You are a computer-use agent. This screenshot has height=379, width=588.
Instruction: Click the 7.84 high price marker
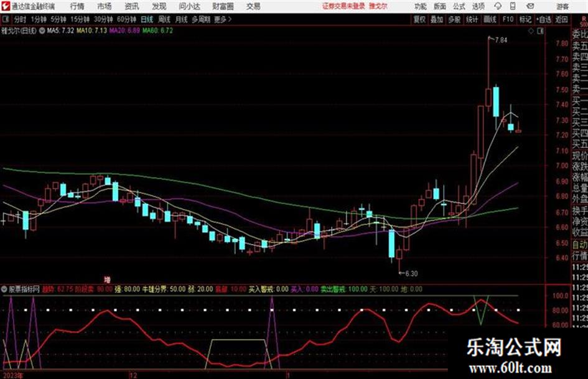click(x=501, y=40)
